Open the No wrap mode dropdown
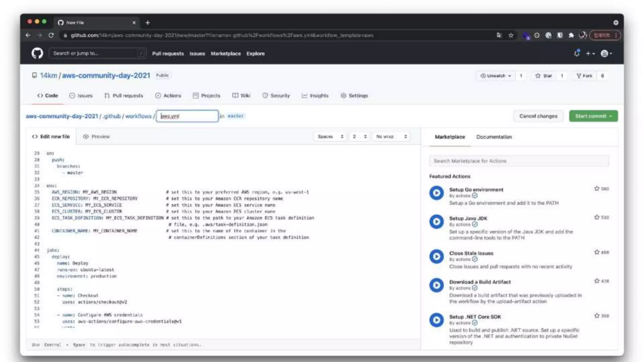Image resolution: width=644 pixels, height=362 pixels. point(391,137)
